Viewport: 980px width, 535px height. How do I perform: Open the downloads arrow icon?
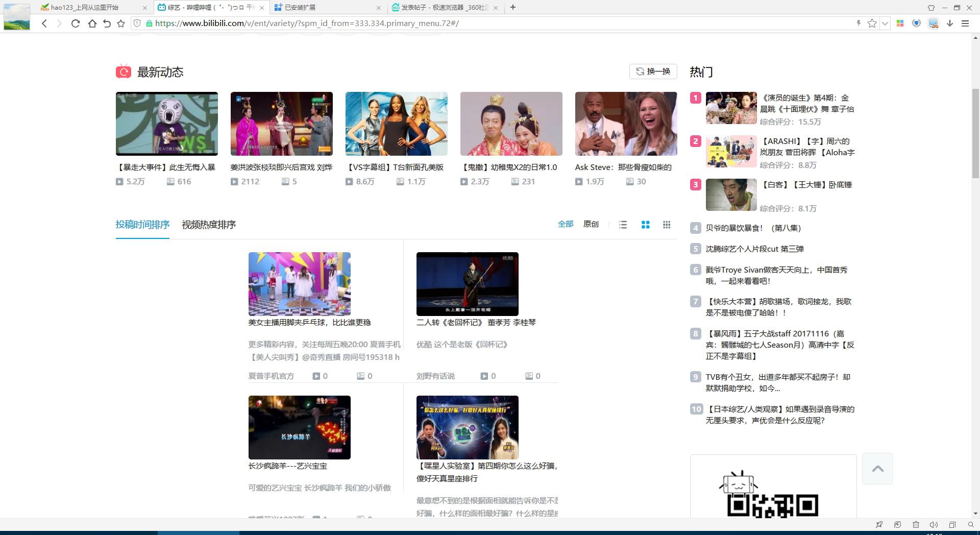950,23
